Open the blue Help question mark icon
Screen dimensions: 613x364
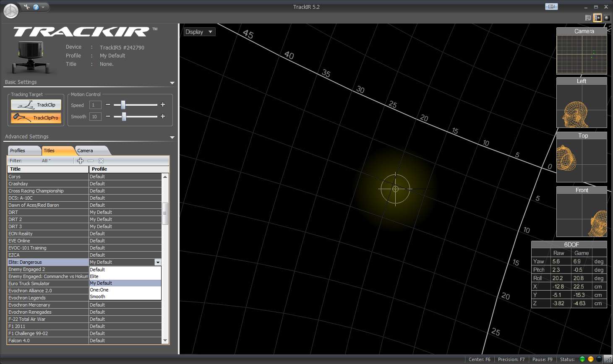[x=36, y=7]
